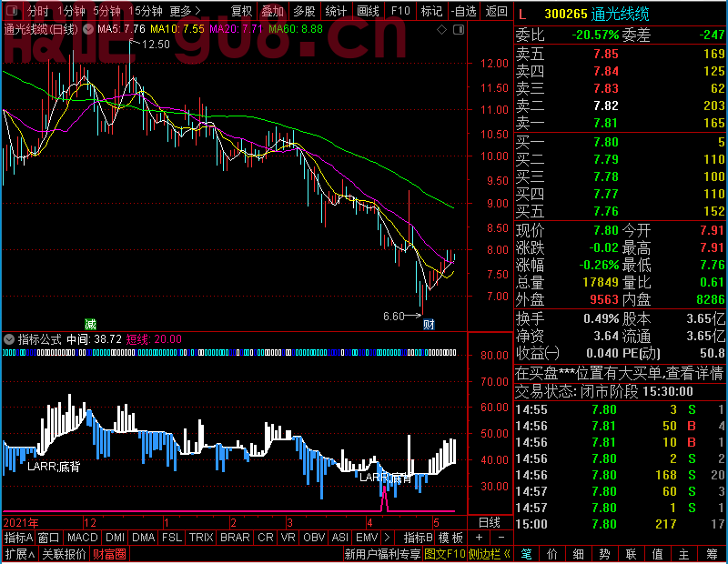Show more indicators with the > arrow
This screenshot has width=728, height=564.
(388, 538)
